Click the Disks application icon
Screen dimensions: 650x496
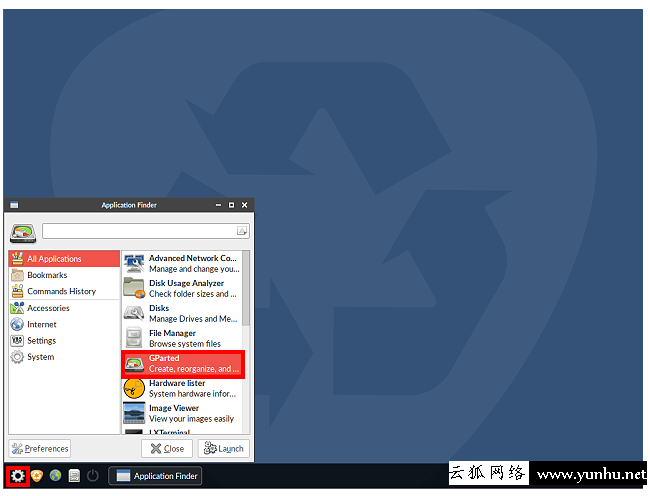coord(134,313)
